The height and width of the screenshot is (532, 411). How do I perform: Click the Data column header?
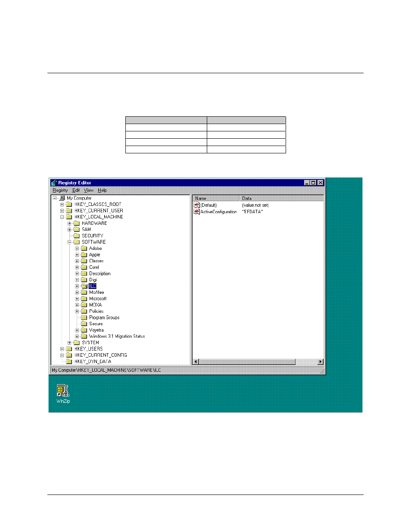[x=281, y=198]
